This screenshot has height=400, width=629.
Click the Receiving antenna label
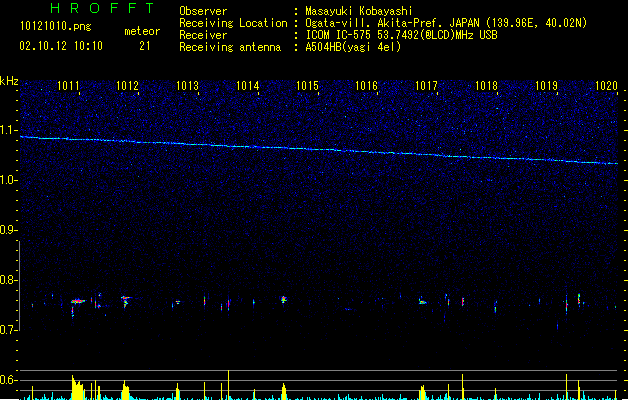(x=230, y=47)
